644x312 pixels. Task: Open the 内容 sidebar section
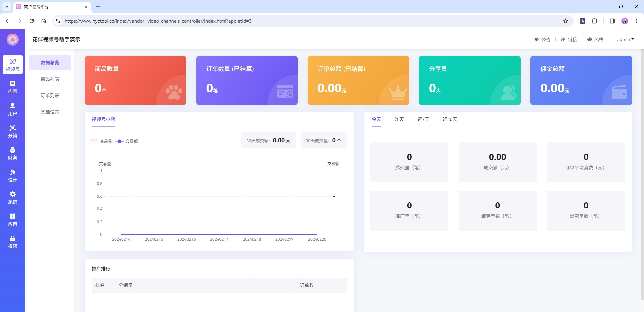click(13, 87)
